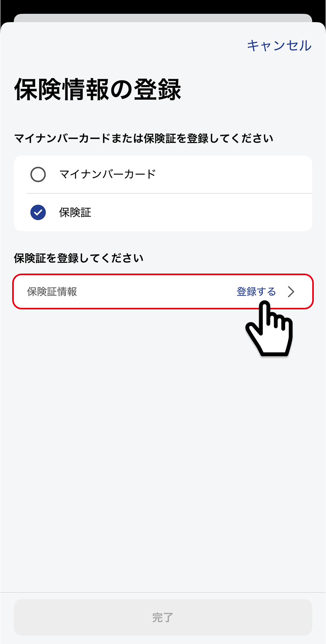Tap the blue 登録する link

coord(256,292)
